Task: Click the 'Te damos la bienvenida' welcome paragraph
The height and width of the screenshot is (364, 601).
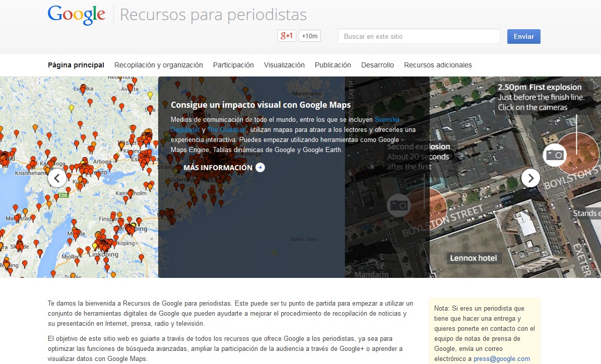Action: [x=230, y=314]
